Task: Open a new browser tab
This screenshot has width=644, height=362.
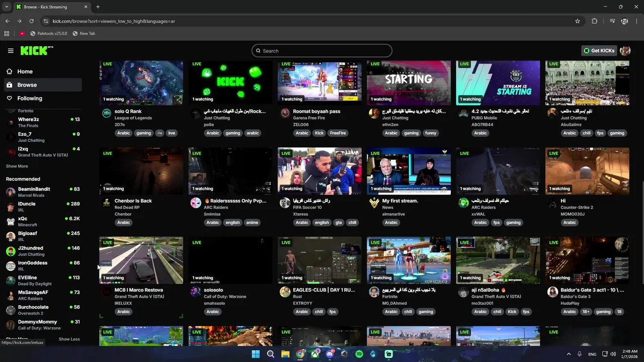Action: click(x=98, y=7)
